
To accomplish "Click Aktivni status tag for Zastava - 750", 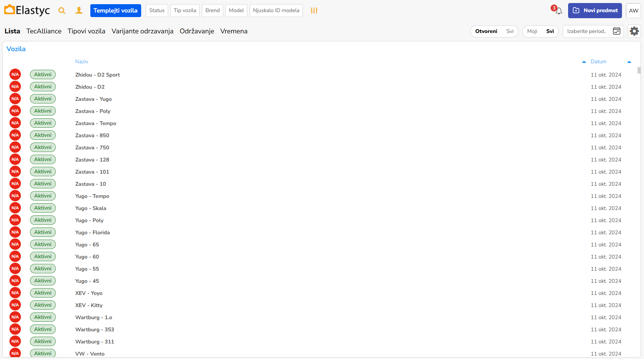I will (43, 147).
